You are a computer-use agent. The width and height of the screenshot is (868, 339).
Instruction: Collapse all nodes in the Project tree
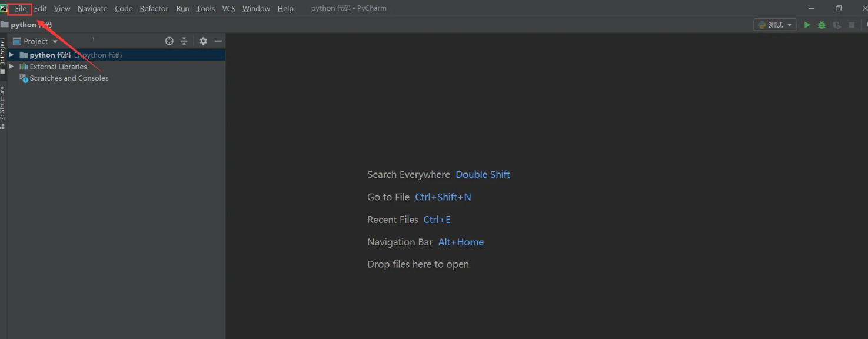pos(184,41)
